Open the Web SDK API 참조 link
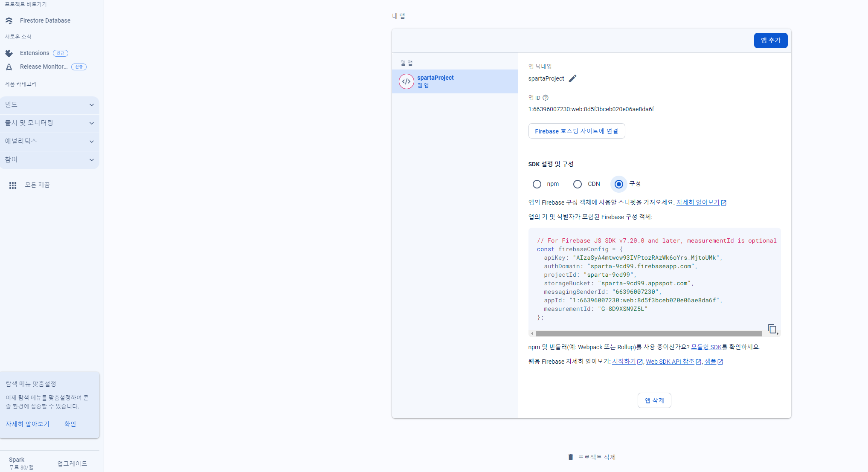The height and width of the screenshot is (472, 868). [x=670, y=362]
